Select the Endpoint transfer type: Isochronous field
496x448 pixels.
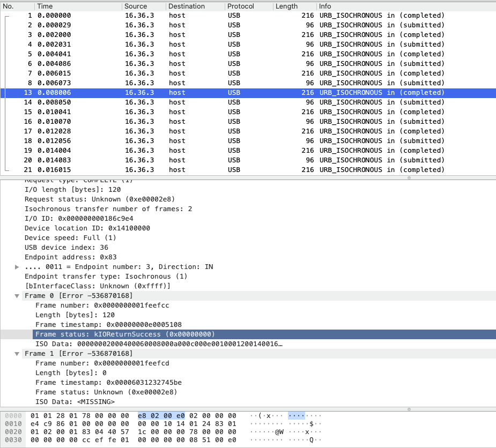pos(106,277)
